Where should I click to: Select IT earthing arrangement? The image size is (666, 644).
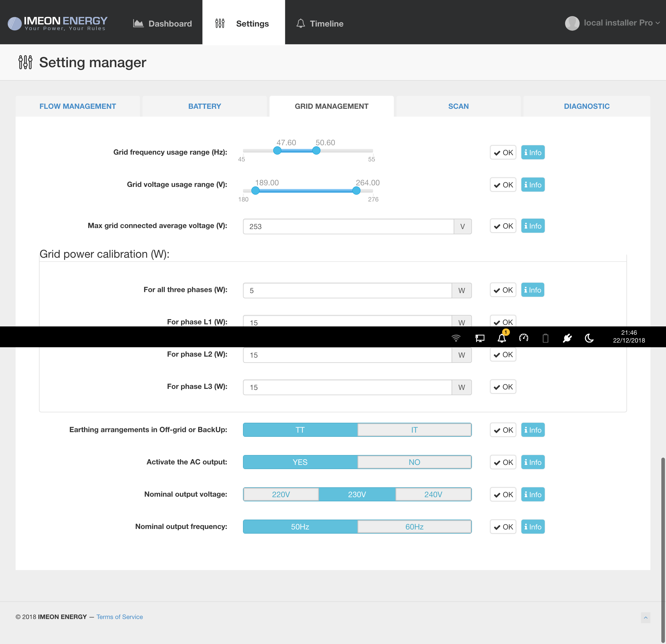[414, 430]
